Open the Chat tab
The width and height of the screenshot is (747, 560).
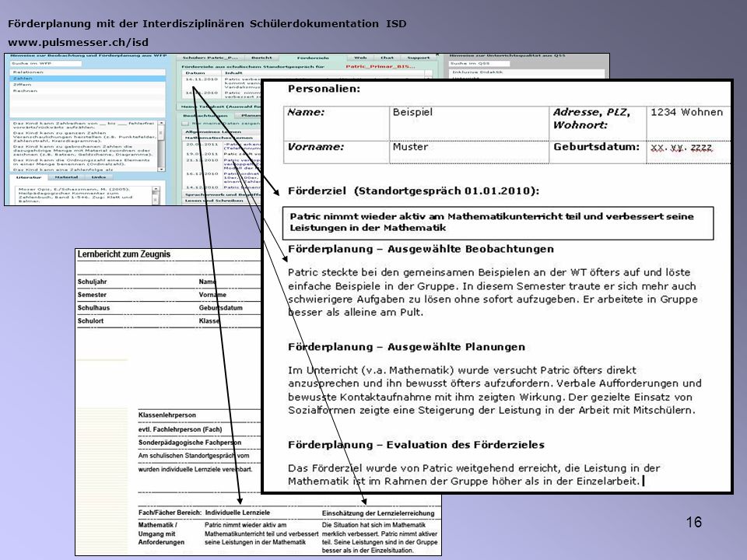pos(388,58)
